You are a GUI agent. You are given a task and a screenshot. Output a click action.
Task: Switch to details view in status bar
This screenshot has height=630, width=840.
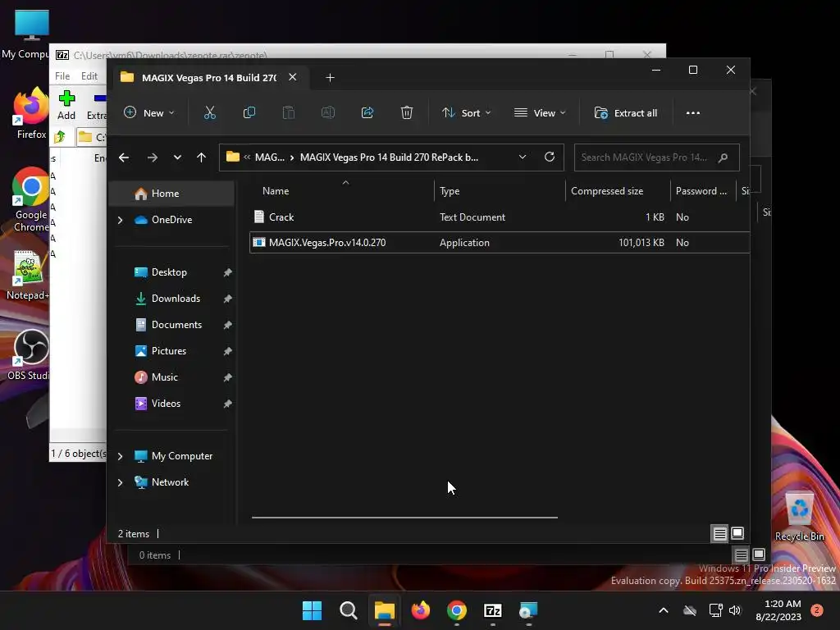click(719, 533)
